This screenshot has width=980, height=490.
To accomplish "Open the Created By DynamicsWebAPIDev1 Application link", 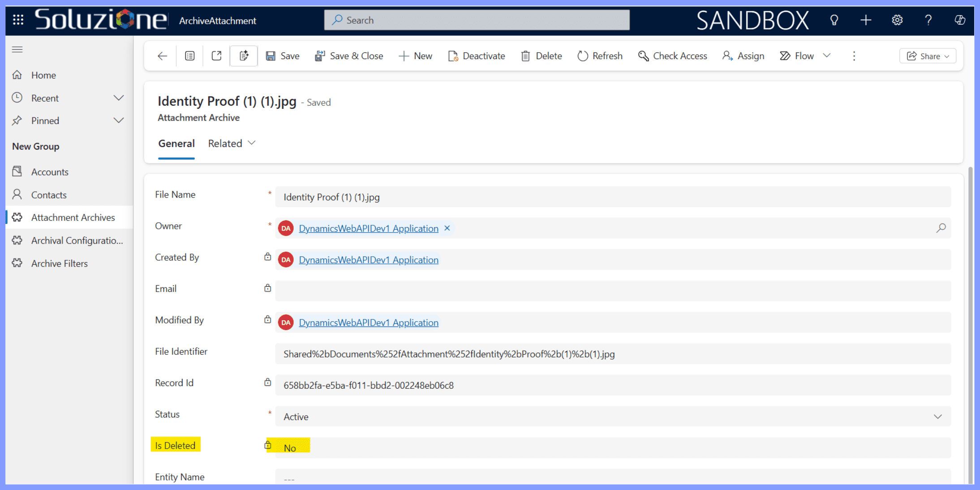I will [x=368, y=260].
